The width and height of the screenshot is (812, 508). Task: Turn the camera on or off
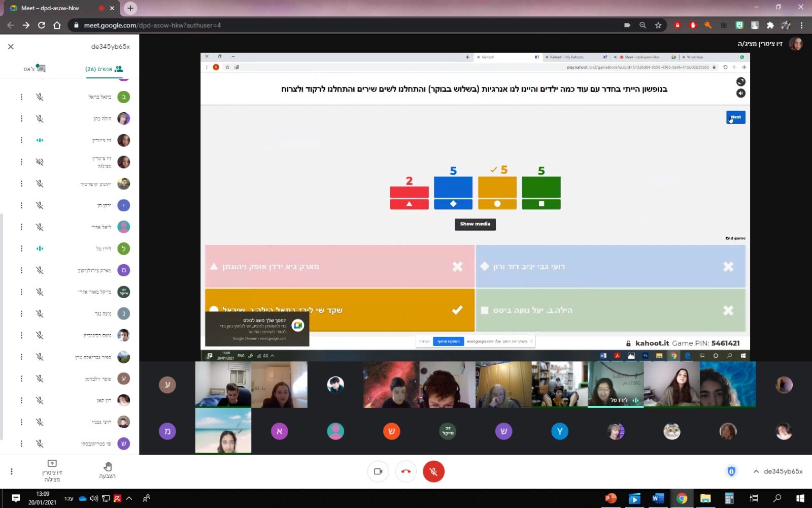tap(378, 471)
